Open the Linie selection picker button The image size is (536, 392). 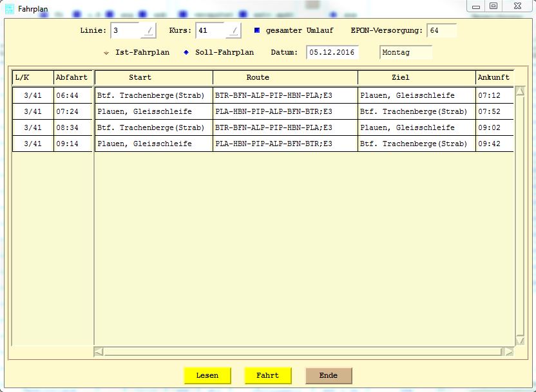pyautogui.click(x=149, y=30)
